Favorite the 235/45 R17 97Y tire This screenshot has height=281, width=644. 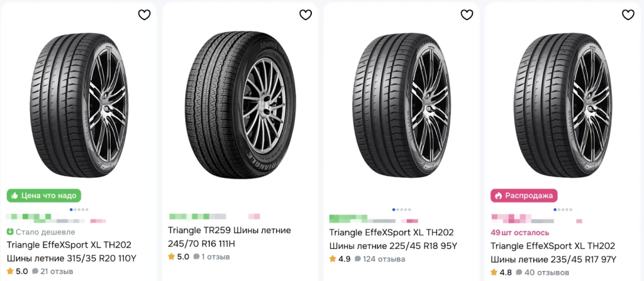[x=627, y=14]
